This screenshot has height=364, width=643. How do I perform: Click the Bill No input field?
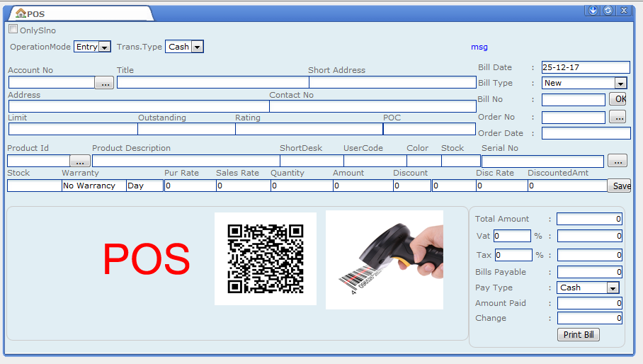[574, 100]
